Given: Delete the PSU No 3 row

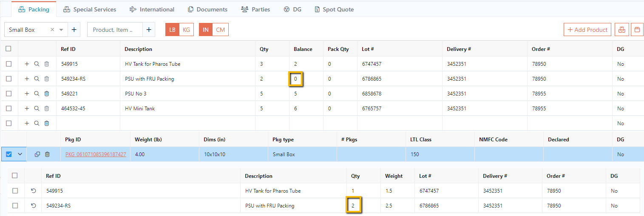Looking at the screenshot, I should [x=47, y=93].
